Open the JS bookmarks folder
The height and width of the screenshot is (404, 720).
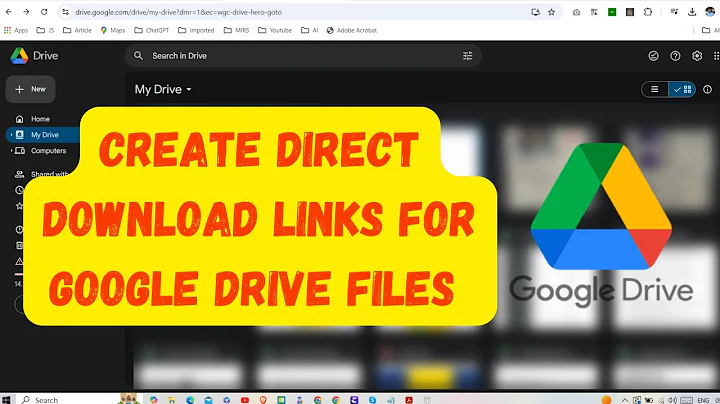click(x=45, y=30)
